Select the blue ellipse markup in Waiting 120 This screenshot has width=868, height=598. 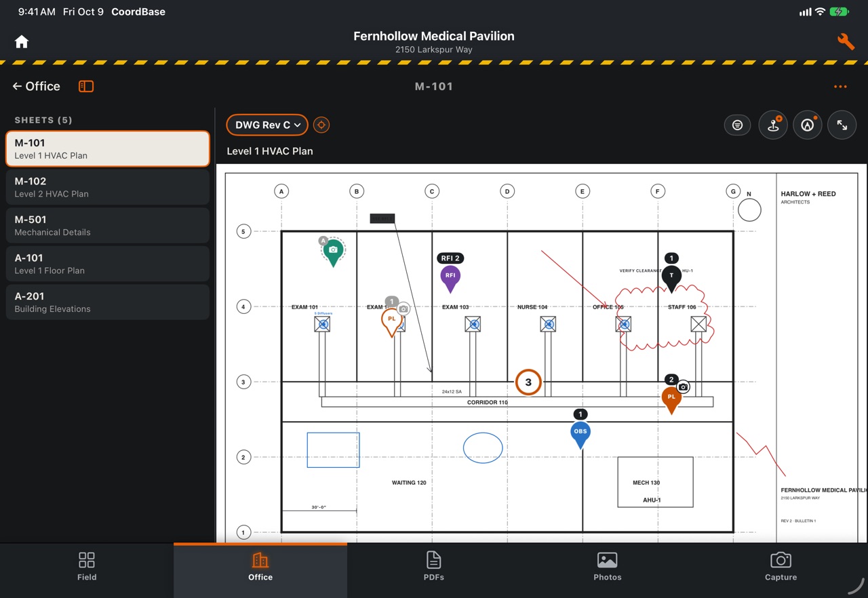483,448
